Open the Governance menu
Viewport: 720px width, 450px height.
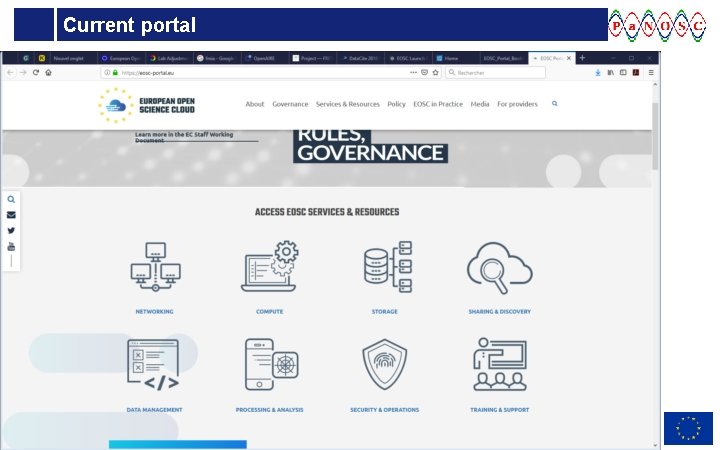290,104
